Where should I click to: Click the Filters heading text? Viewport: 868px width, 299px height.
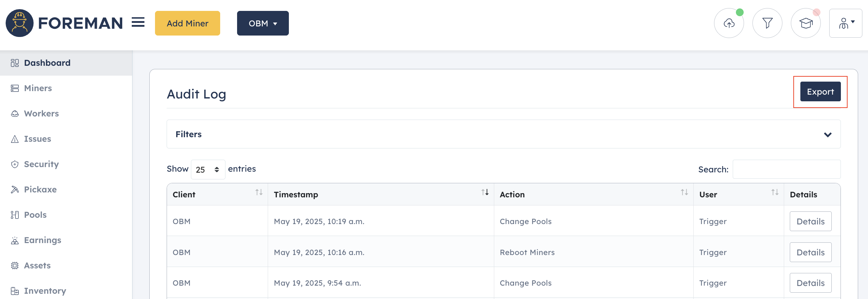point(188,134)
